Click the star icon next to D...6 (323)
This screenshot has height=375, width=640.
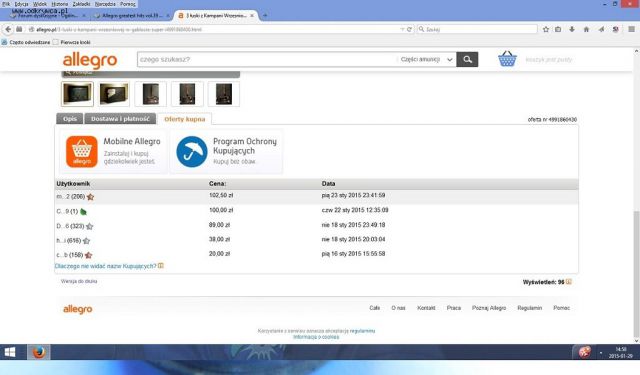pos(89,226)
